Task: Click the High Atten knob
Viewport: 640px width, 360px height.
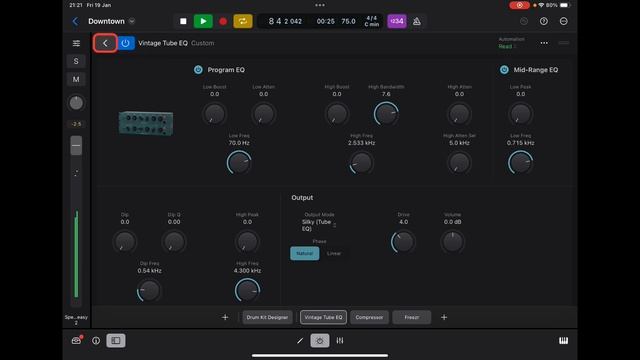Action: click(x=459, y=114)
